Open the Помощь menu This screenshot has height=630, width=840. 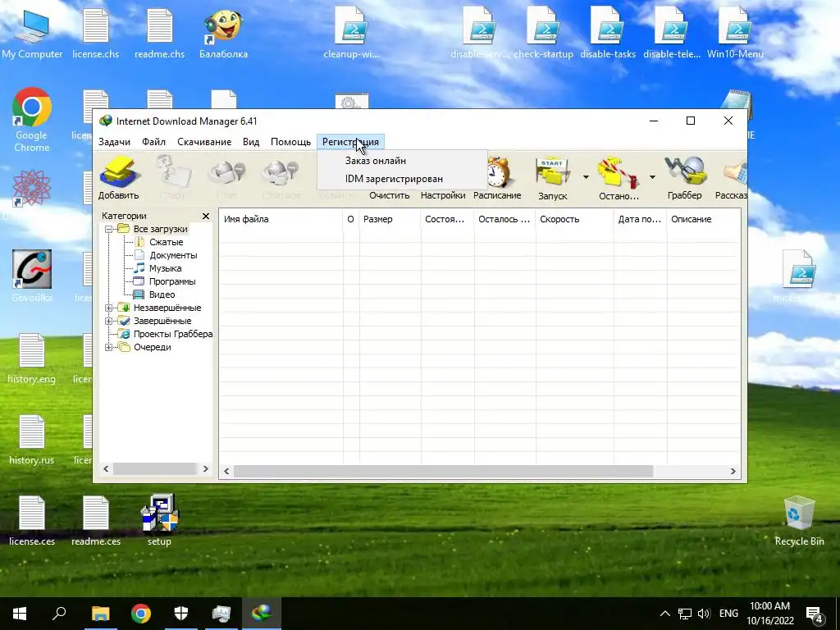click(x=290, y=142)
